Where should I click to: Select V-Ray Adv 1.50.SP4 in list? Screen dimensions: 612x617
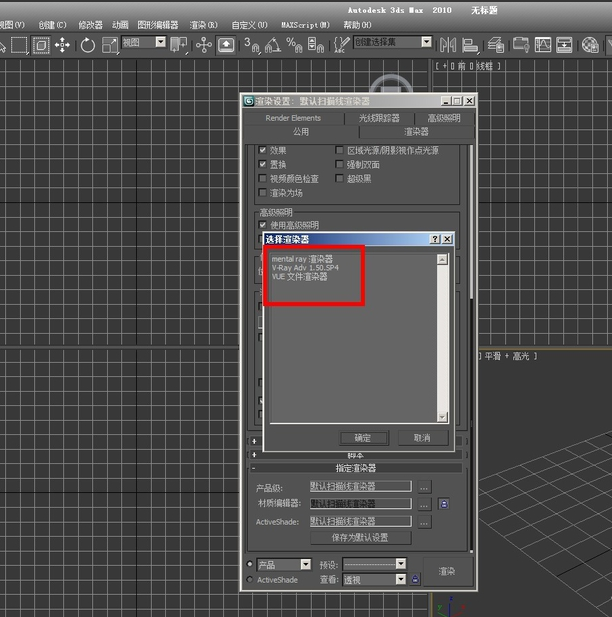click(x=305, y=268)
